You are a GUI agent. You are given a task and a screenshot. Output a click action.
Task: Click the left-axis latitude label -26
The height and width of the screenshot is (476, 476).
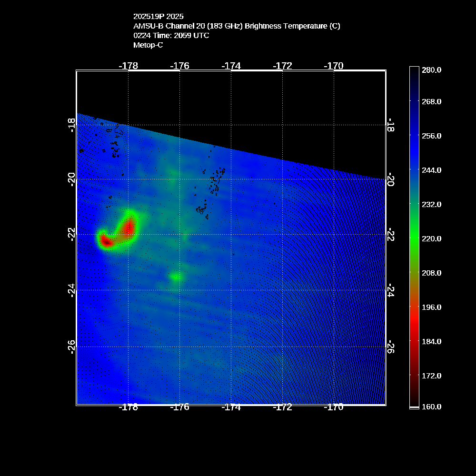71,347
